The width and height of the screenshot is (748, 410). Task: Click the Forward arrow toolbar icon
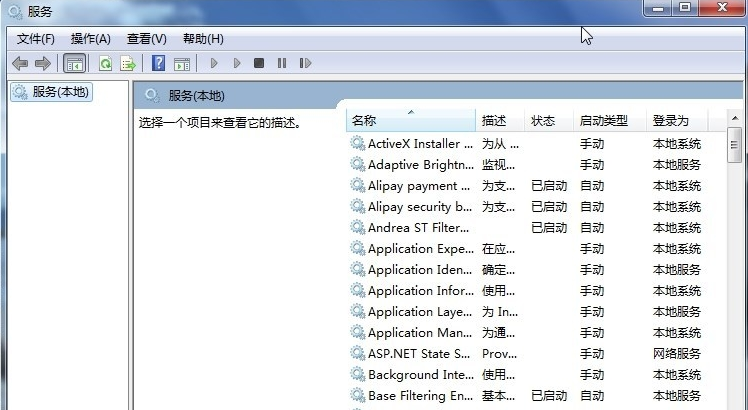coord(42,63)
